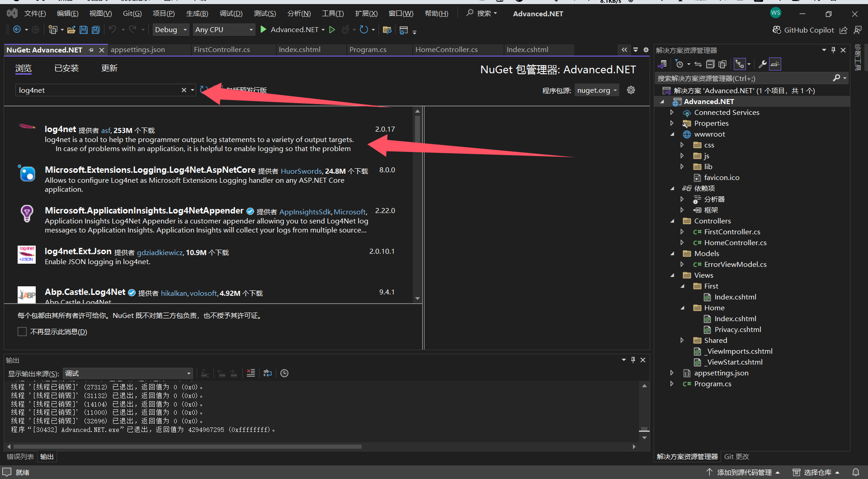Open the 调试(D) menu

(x=231, y=14)
